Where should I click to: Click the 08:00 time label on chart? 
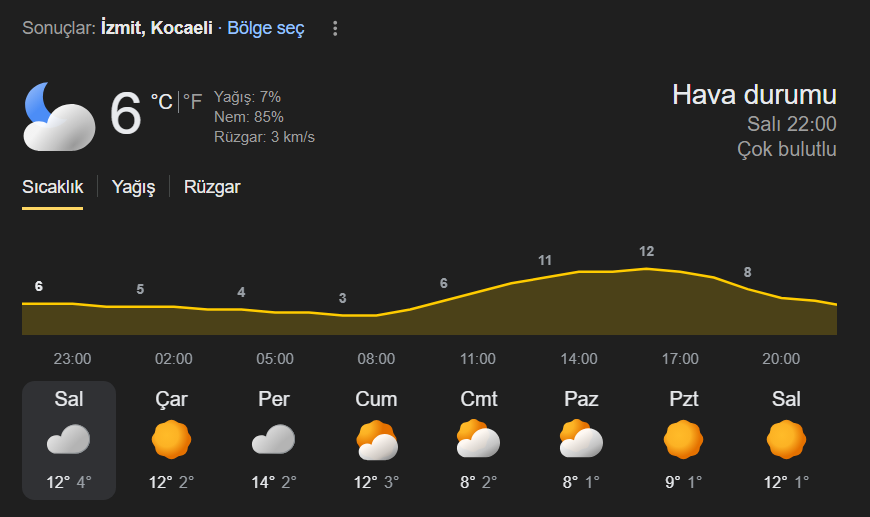[x=376, y=359]
